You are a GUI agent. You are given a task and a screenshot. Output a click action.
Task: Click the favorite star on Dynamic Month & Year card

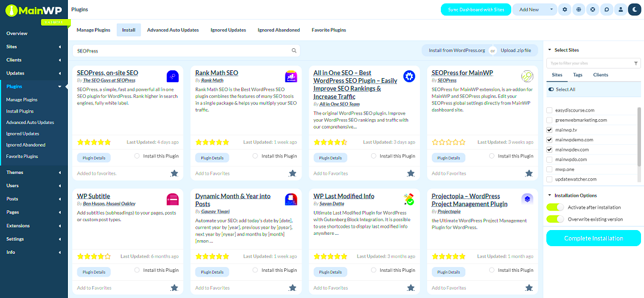click(293, 288)
